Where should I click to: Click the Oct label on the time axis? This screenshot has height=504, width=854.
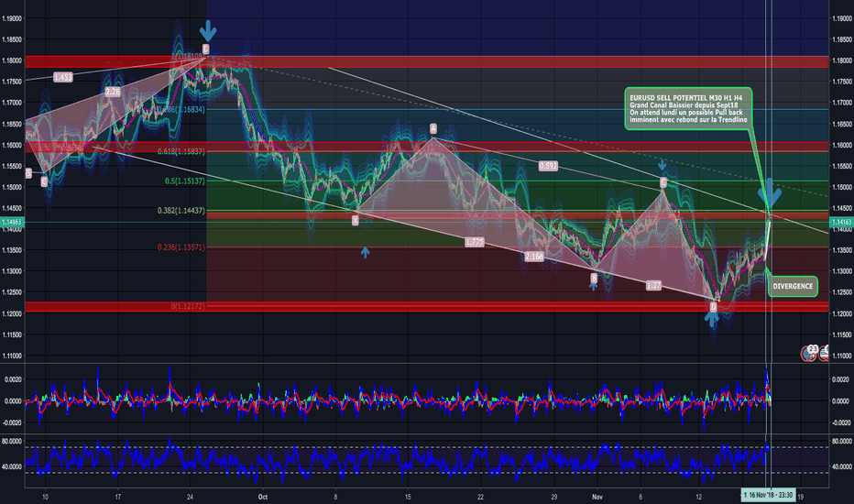coord(263,497)
